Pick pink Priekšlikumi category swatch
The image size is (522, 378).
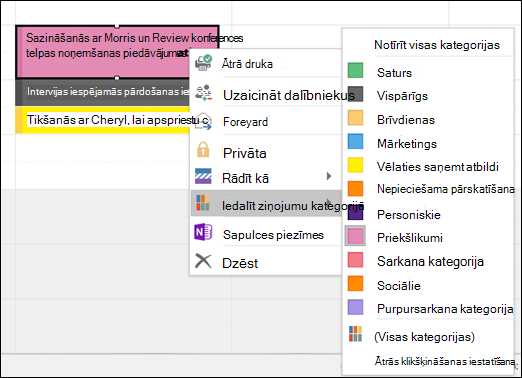355,236
